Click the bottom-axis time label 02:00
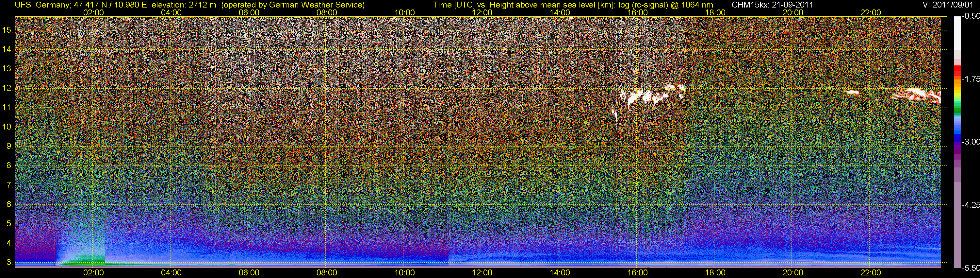Image resolution: width=980 pixels, height=278 pixels. coord(93,273)
